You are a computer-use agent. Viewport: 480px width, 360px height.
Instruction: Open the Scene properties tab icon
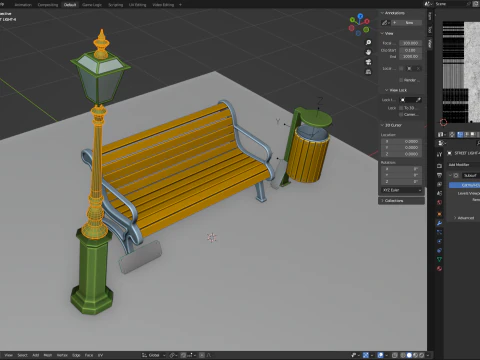coord(439,193)
